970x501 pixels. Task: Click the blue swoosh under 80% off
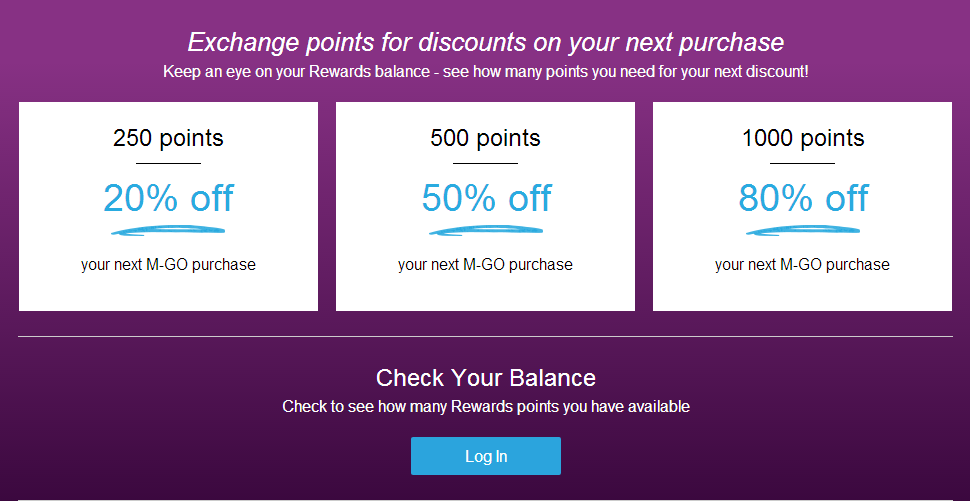pyautogui.click(x=803, y=231)
